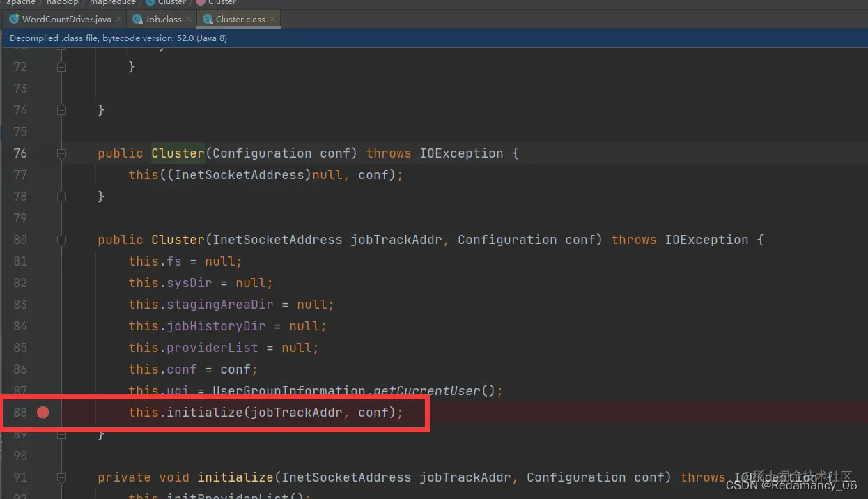
Task: Place caret on "this.jobHistoryDir = null;"
Action: click(x=228, y=326)
